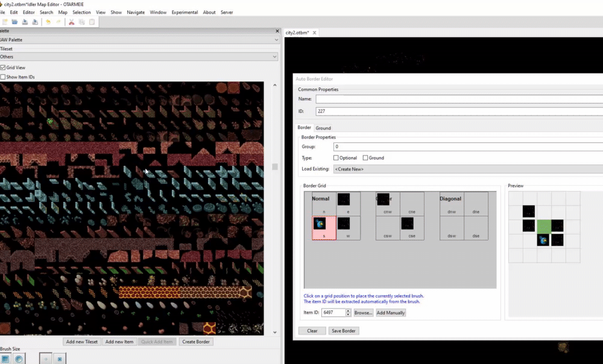The height and width of the screenshot is (364, 603).
Task: Click the 'cse' corner border grid cell
Action: 412,228
